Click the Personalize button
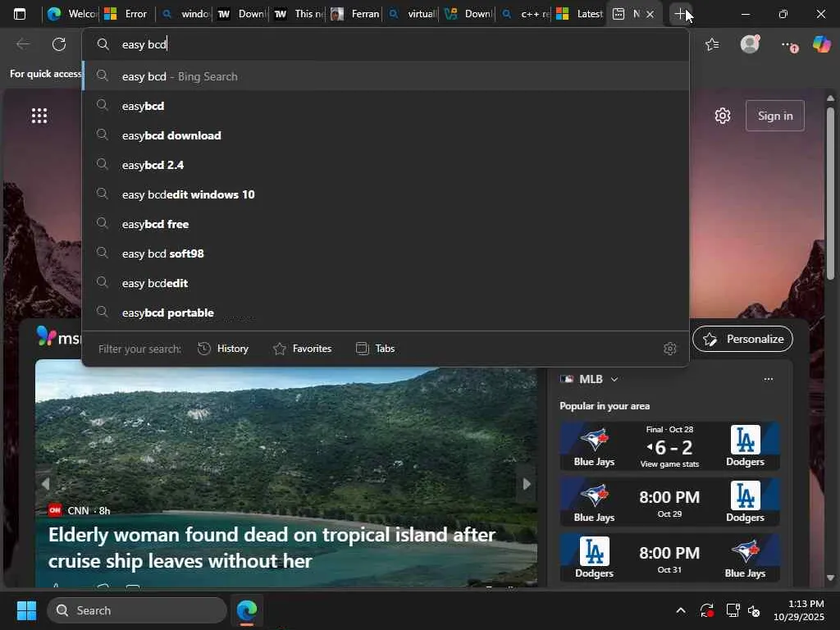The width and height of the screenshot is (840, 630). [742, 339]
